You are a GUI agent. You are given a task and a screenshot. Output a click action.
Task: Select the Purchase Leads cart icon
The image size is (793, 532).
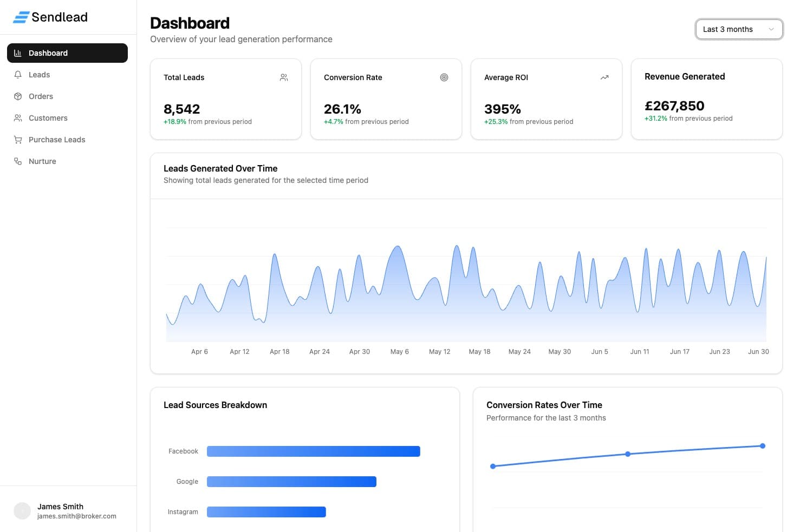click(x=18, y=139)
